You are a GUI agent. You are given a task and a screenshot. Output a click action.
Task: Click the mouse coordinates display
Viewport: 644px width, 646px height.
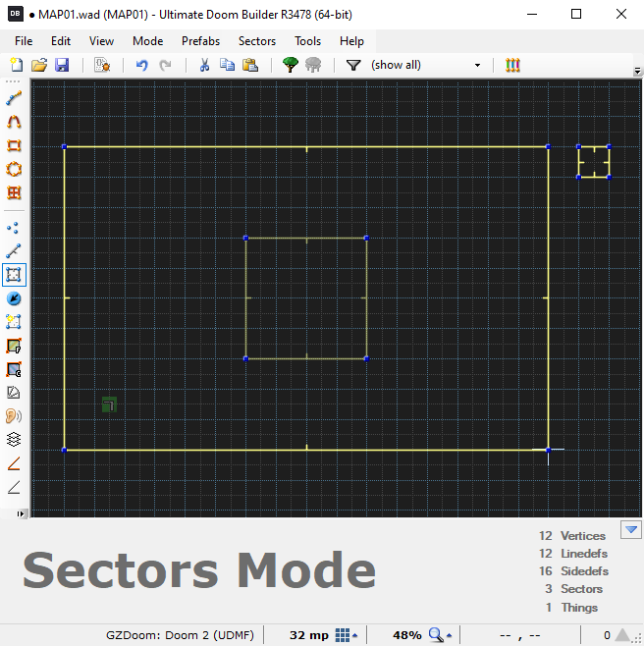pos(520,635)
